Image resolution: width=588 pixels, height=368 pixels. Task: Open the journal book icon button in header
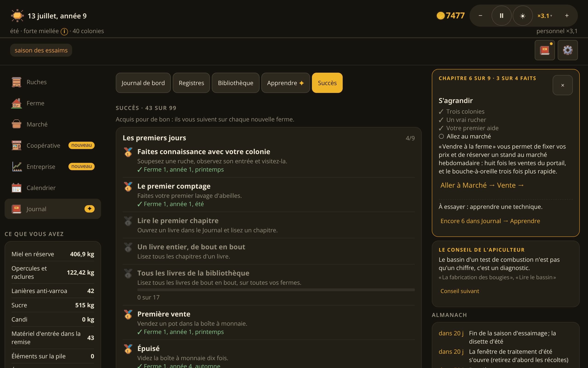[x=545, y=50]
